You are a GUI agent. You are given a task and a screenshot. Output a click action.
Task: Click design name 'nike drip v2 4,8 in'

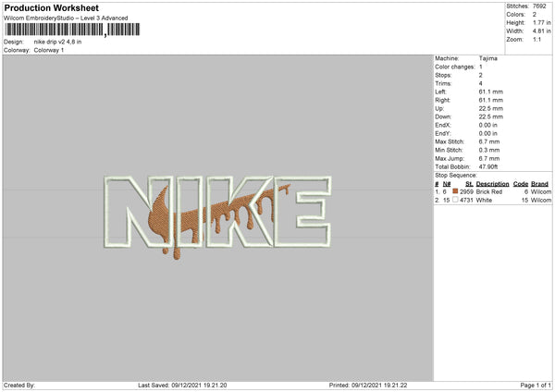point(57,42)
